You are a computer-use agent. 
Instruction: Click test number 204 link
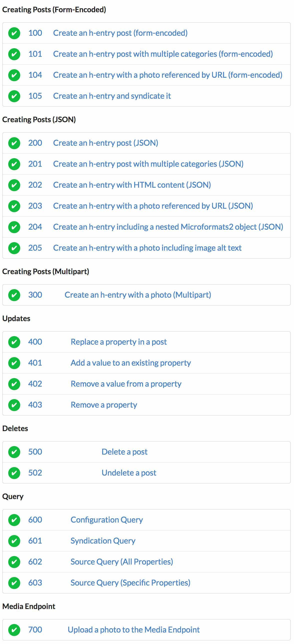point(35,227)
